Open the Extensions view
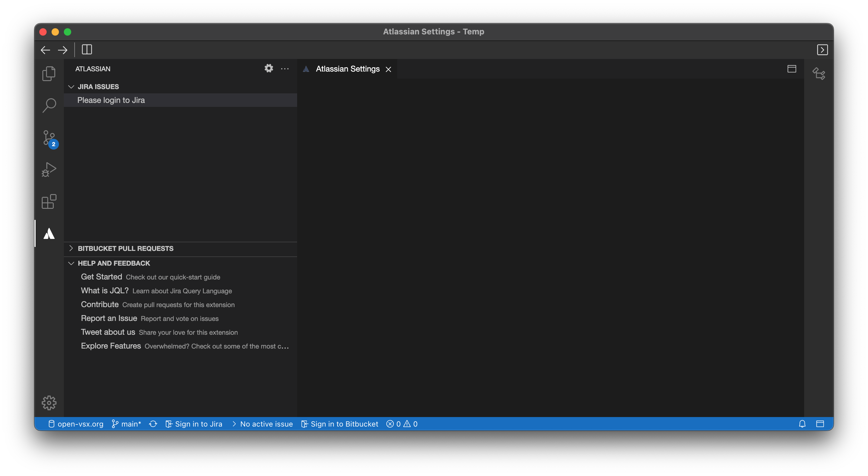Screen dimensions: 868x476 tap(49, 201)
